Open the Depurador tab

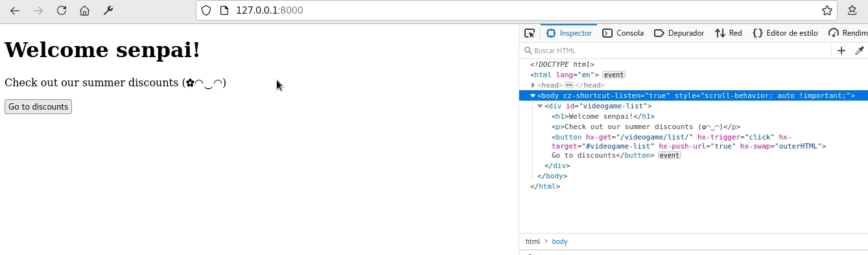point(679,33)
